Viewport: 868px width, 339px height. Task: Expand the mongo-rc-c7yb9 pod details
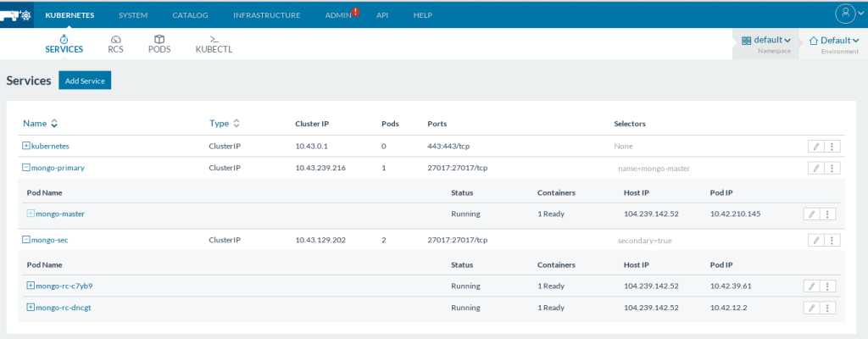tap(31, 286)
